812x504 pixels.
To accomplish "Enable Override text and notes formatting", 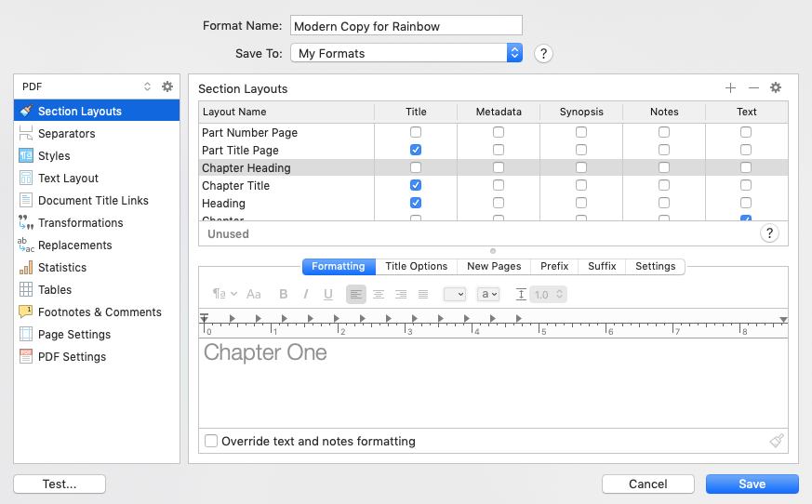I will (212, 441).
